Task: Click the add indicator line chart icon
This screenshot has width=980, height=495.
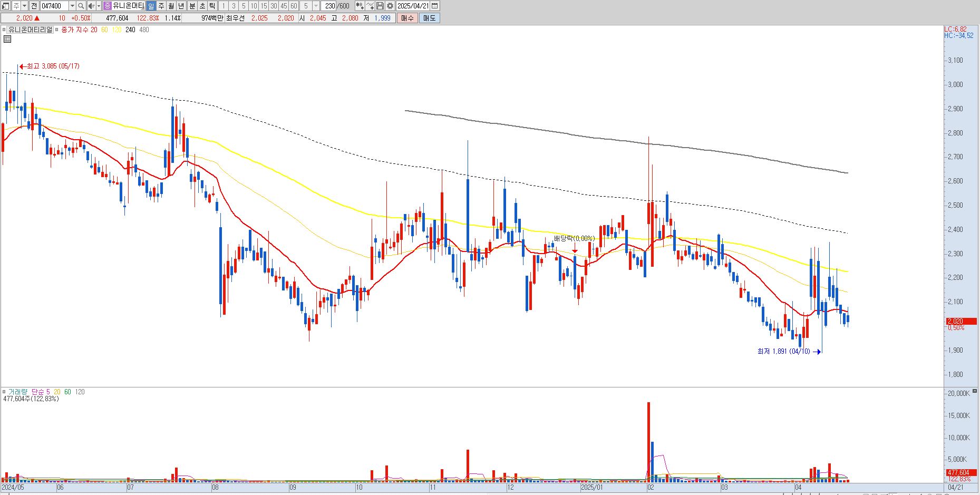Action: click(x=370, y=6)
